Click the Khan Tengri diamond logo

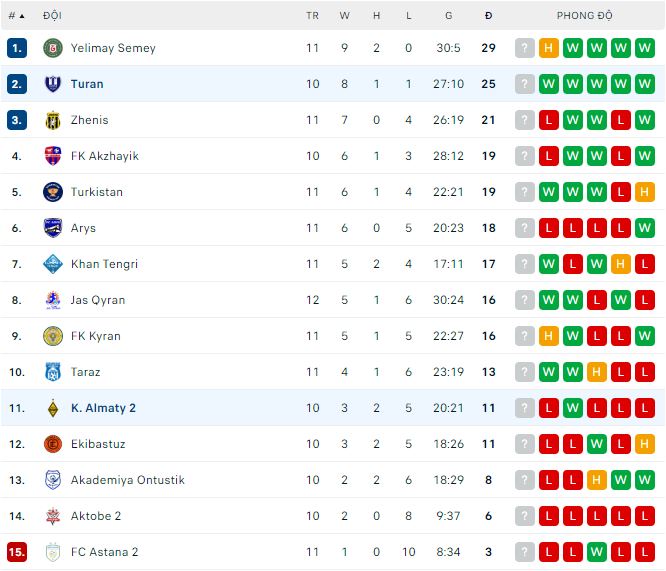53,264
